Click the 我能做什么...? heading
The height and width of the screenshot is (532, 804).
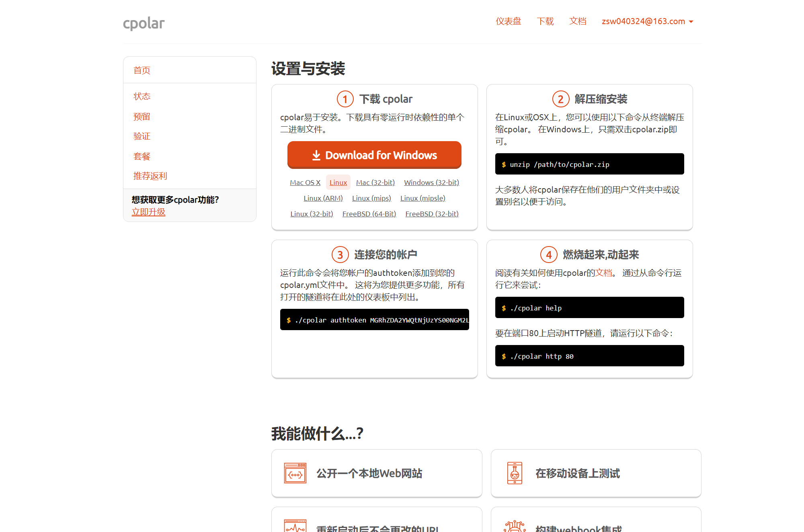[x=317, y=434]
